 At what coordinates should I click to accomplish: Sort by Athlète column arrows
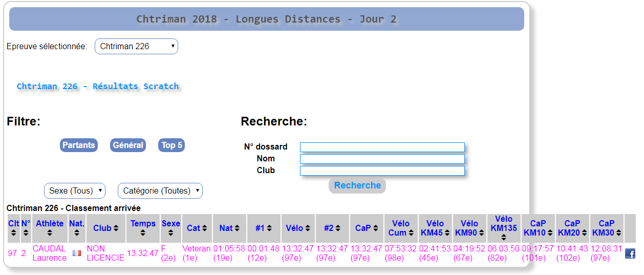pos(50,233)
